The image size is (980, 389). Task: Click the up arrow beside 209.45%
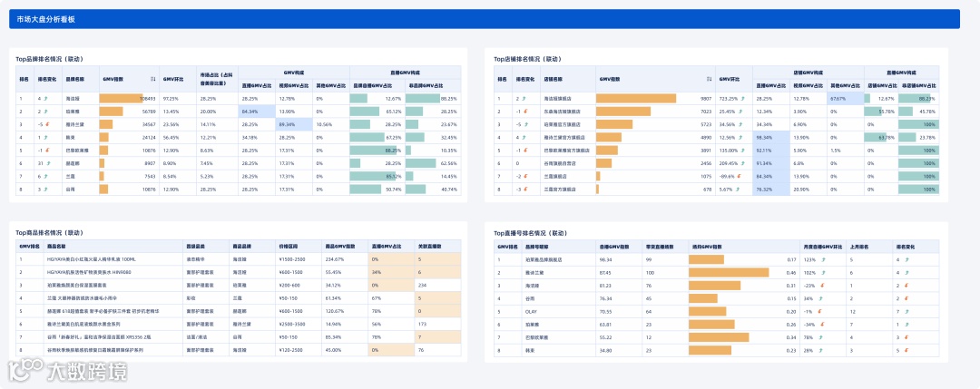[742, 163]
